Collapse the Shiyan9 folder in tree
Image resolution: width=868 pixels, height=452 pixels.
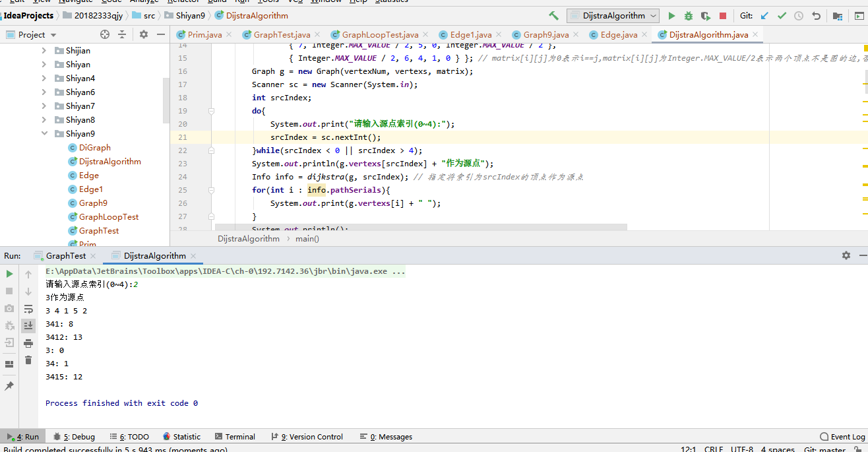pyautogui.click(x=44, y=134)
